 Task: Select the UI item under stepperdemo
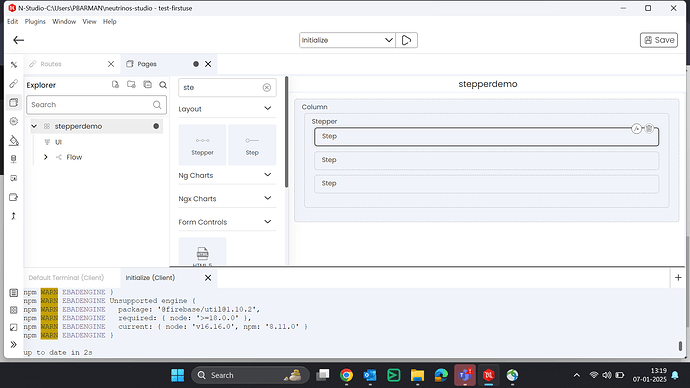[x=58, y=142]
